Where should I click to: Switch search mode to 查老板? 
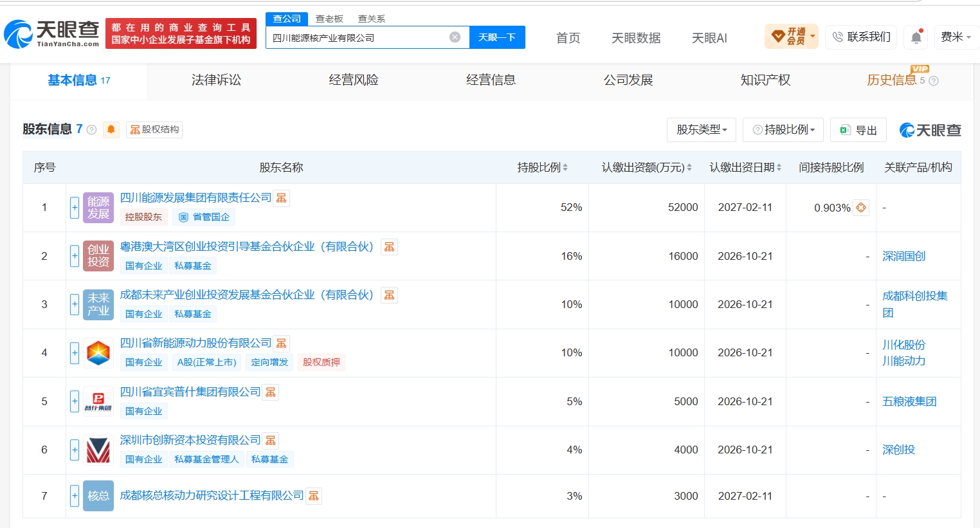329,19
